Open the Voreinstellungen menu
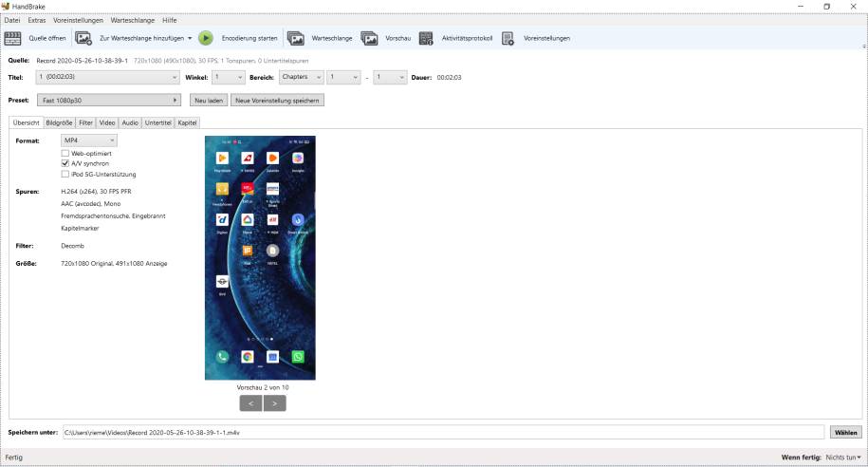 tap(78, 20)
